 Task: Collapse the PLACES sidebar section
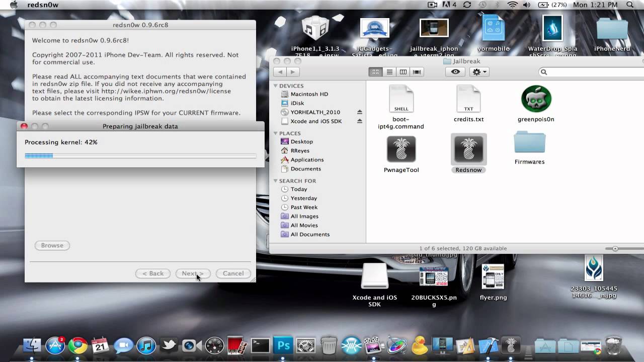pos(276,133)
